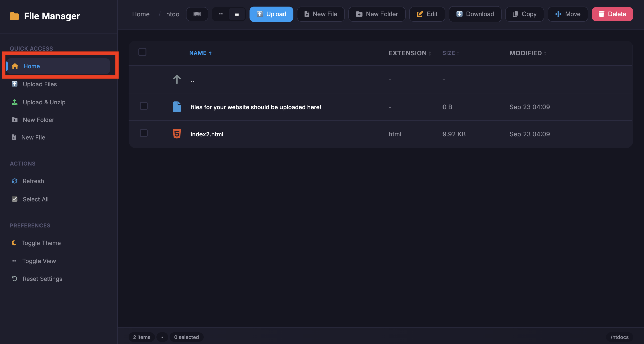Click the Edit toolbar button

point(427,14)
